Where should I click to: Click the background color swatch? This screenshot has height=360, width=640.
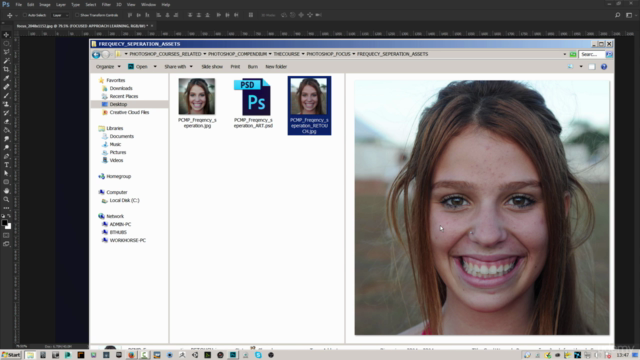9,227
